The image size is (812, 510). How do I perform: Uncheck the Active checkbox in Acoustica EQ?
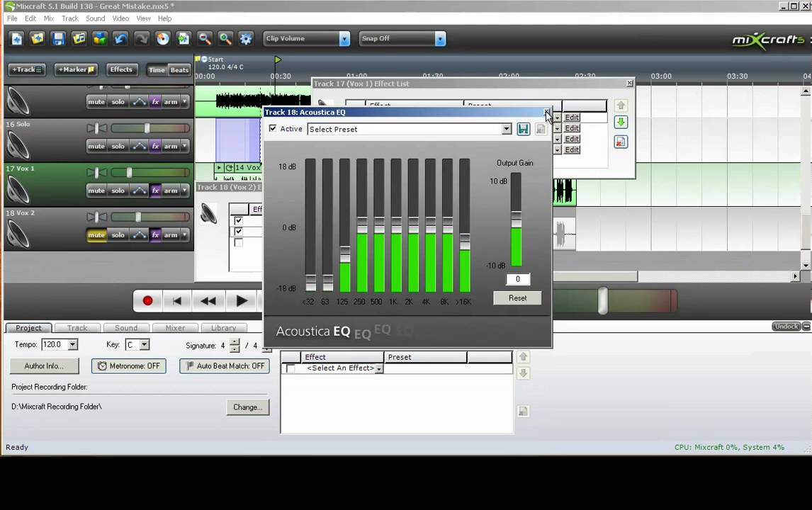273,128
